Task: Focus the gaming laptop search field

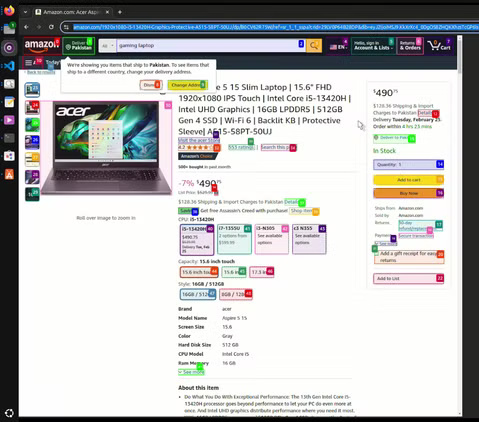Action: coord(210,46)
